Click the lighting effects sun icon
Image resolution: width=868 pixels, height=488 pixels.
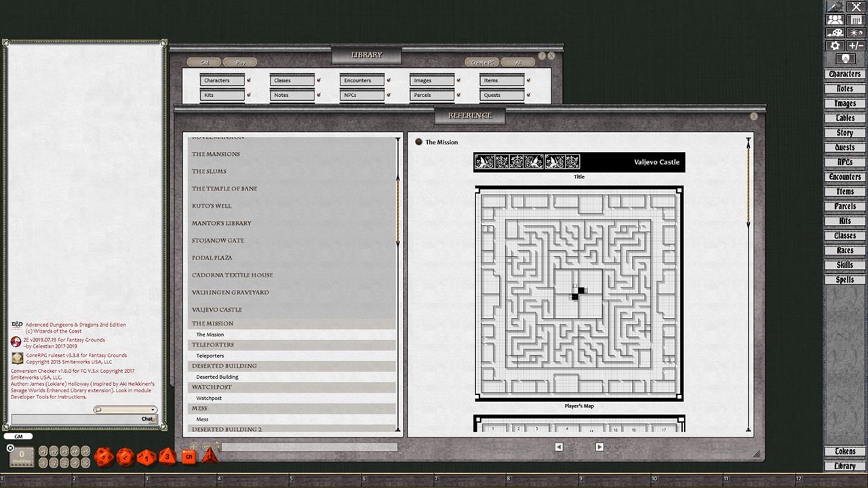[x=856, y=33]
